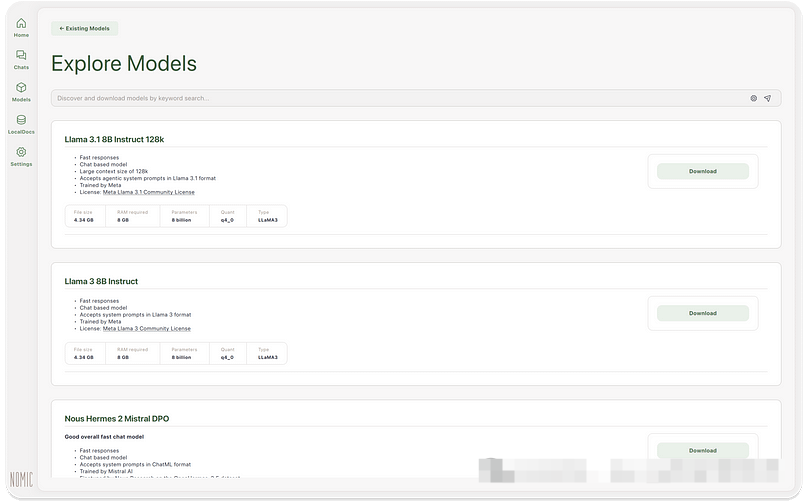The height and width of the screenshot is (502, 809).
Task: Open the Home page icon
Action: click(x=21, y=23)
